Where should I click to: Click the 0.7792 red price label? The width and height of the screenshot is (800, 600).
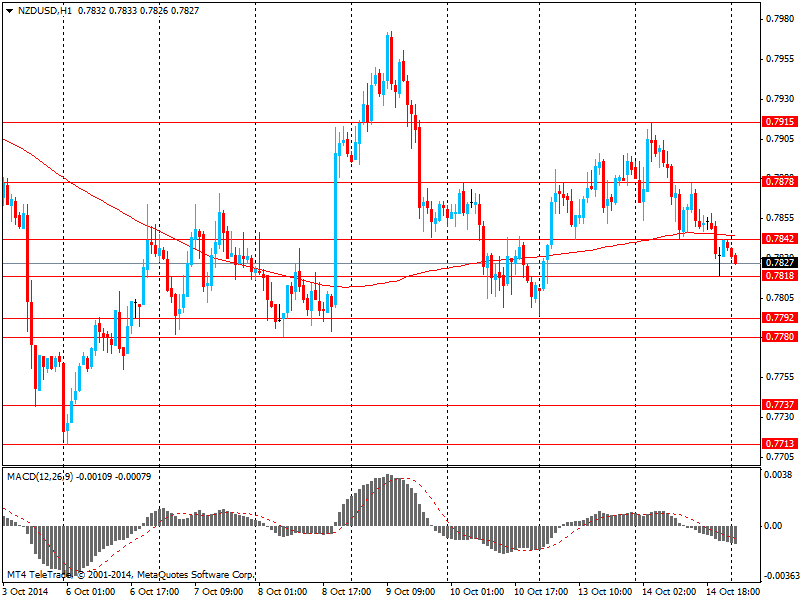779,318
